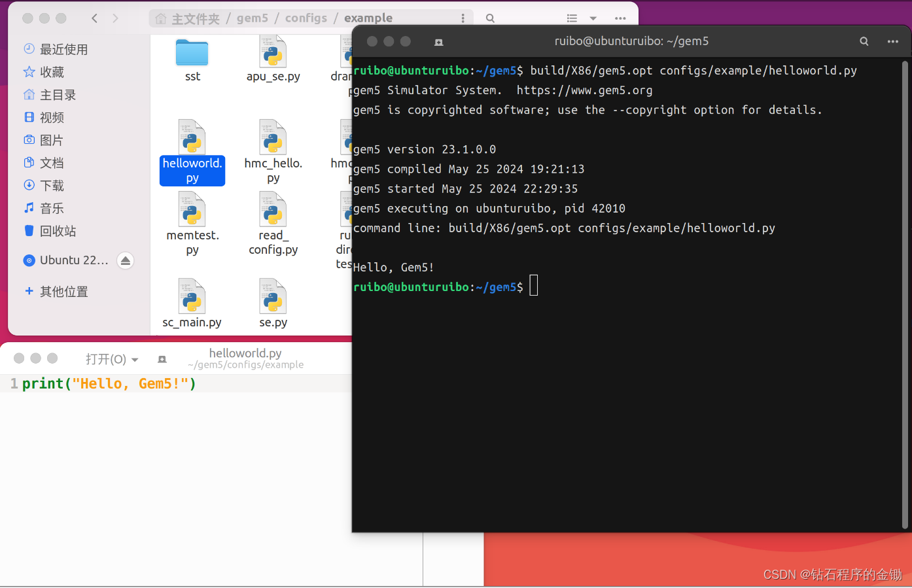The image size is (912, 588).
Task: Click the search icon in terminal titlebar
Action: pos(864,41)
